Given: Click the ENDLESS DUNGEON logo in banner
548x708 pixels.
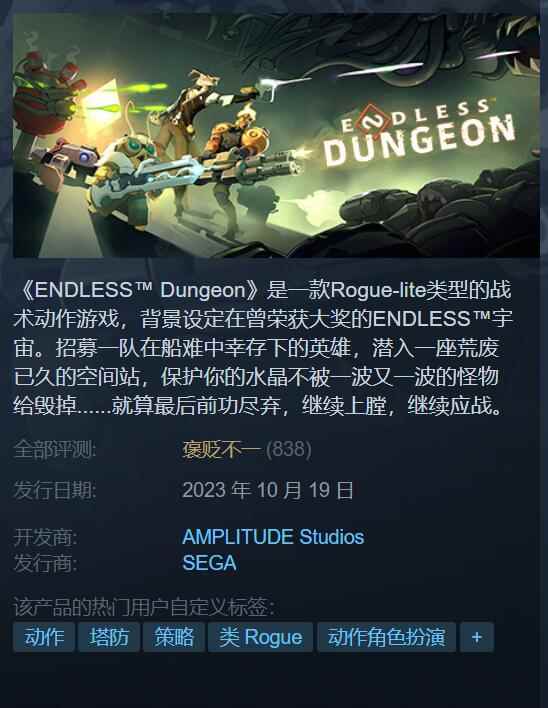Looking at the screenshot, I should click(419, 132).
